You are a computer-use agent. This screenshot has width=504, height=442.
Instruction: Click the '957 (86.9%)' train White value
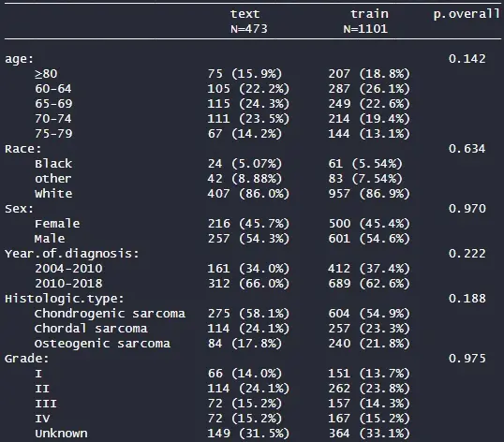coord(369,194)
